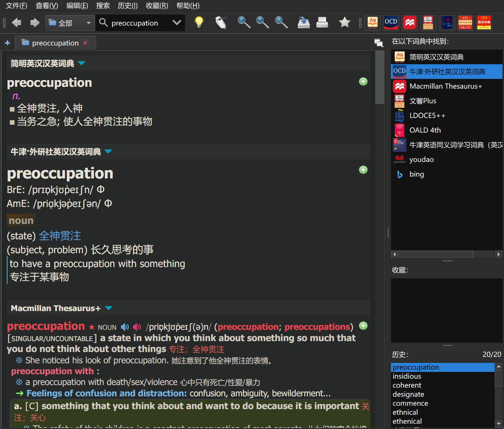Open the 文件(F) menu

pyautogui.click(x=17, y=6)
